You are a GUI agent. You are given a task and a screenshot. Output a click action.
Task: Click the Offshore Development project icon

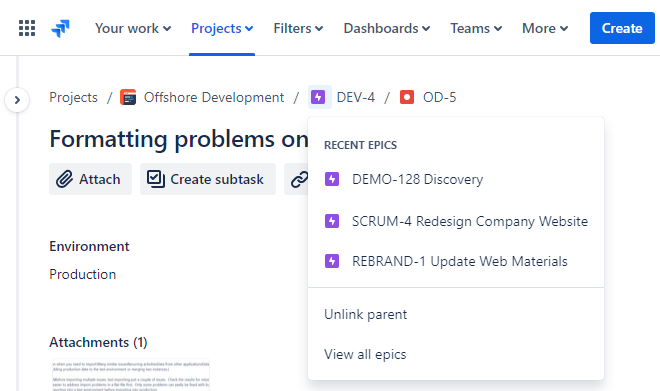[x=128, y=97]
